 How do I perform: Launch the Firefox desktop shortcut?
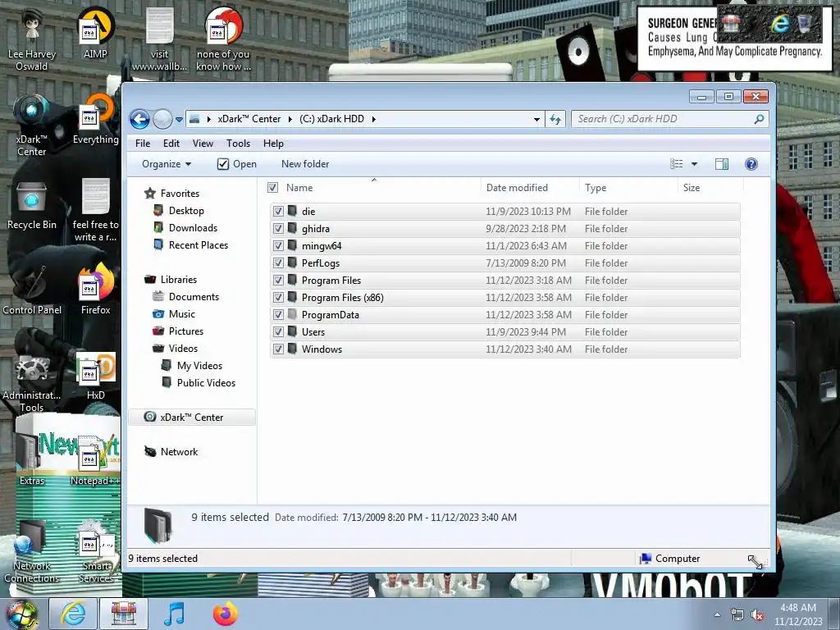point(95,290)
